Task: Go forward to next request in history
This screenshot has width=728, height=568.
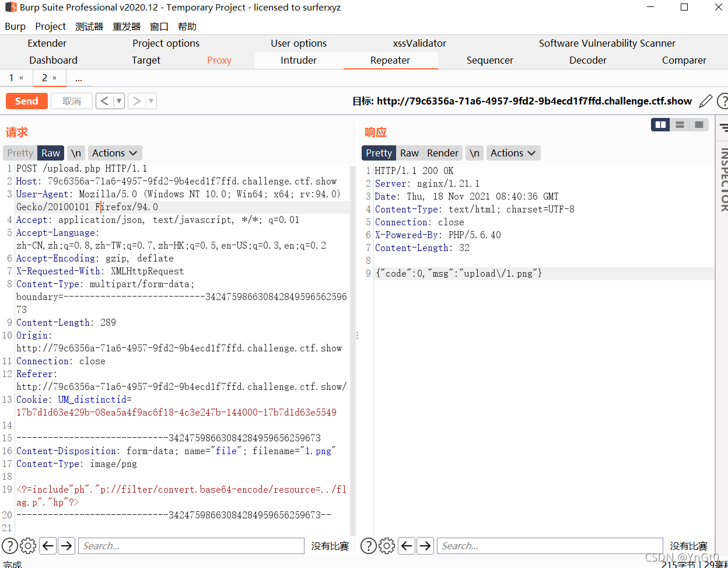Action: point(136,101)
